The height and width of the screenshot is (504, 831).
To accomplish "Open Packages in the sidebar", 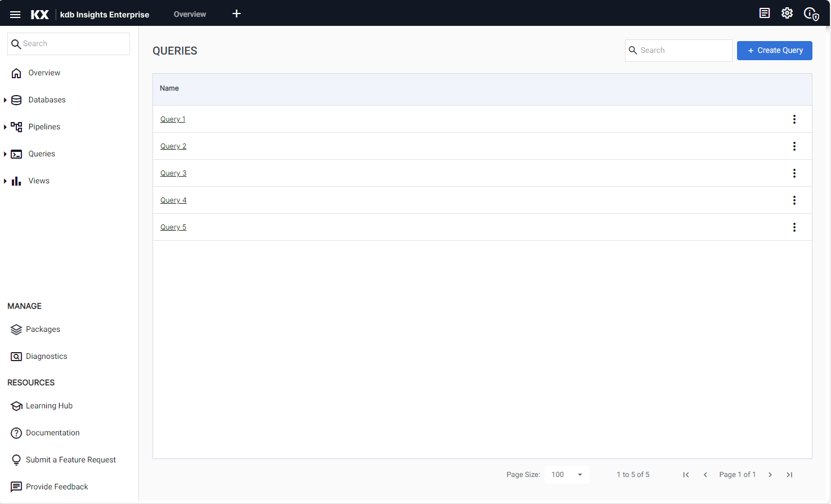I will point(43,330).
